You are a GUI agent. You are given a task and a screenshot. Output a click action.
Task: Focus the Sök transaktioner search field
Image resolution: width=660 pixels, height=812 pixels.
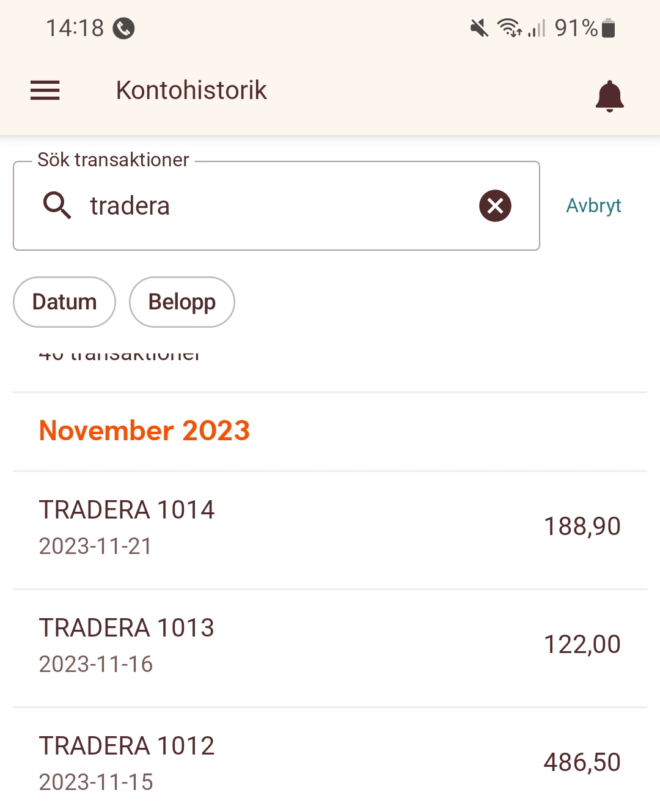coord(275,205)
